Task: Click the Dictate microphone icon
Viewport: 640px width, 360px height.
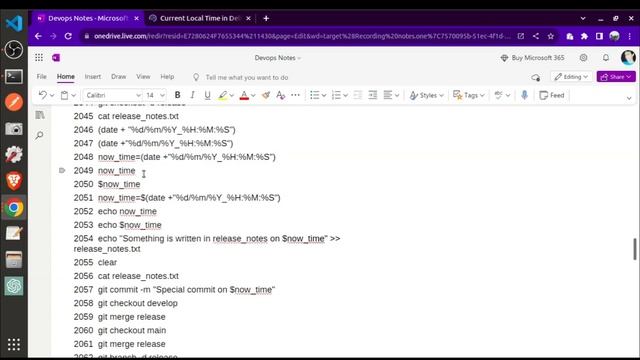Action: coord(524,95)
